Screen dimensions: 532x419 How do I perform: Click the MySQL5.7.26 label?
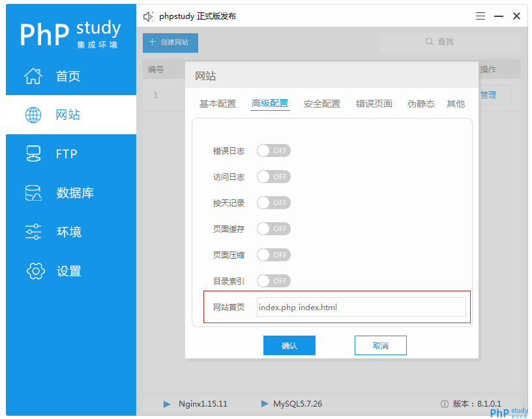[297, 404]
